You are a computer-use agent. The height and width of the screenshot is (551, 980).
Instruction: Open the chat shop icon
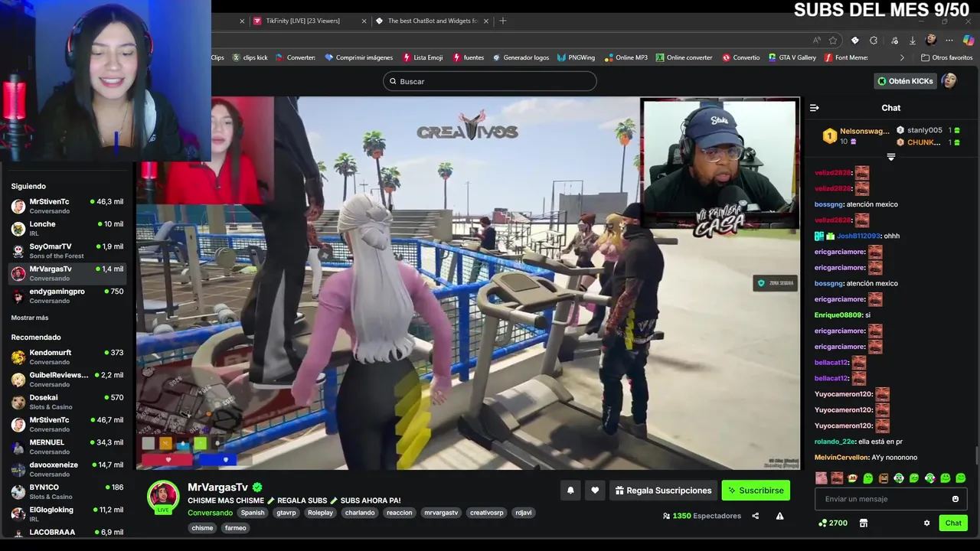click(x=864, y=523)
